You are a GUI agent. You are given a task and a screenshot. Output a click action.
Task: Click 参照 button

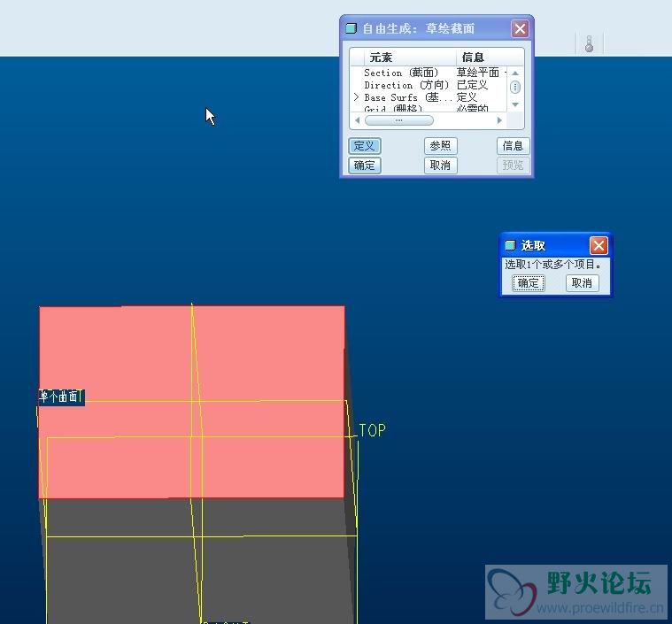[x=441, y=146]
